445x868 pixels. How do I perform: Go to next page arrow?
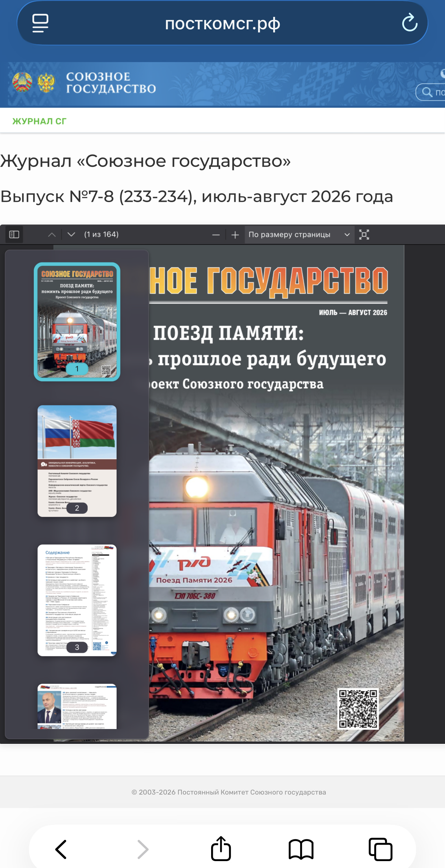71,235
